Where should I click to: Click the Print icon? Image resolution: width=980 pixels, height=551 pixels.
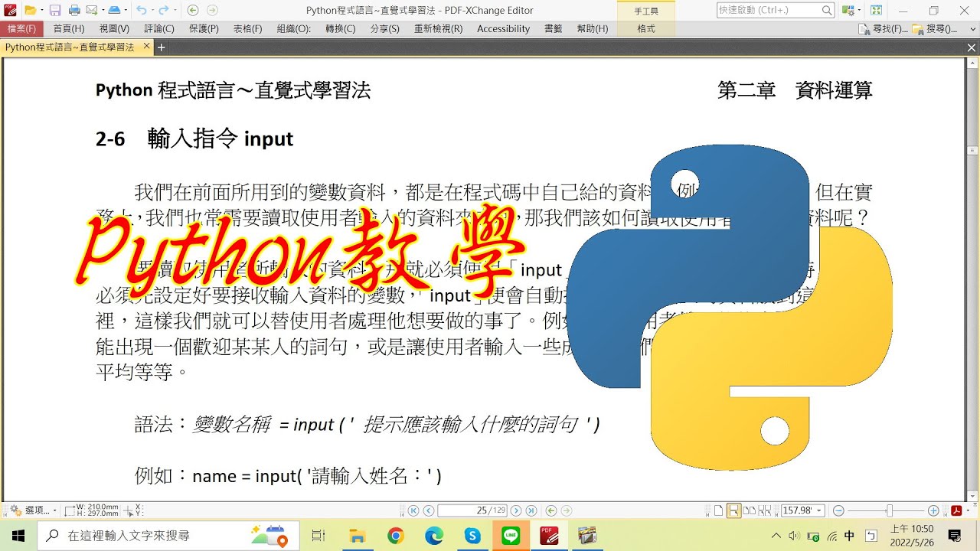74,11
